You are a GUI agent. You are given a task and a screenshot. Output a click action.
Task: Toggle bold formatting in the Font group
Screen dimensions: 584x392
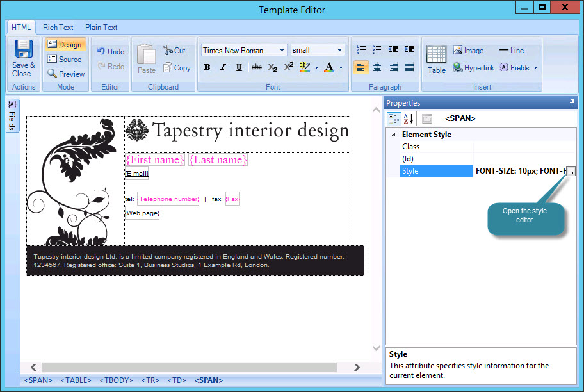tap(207, 67)
